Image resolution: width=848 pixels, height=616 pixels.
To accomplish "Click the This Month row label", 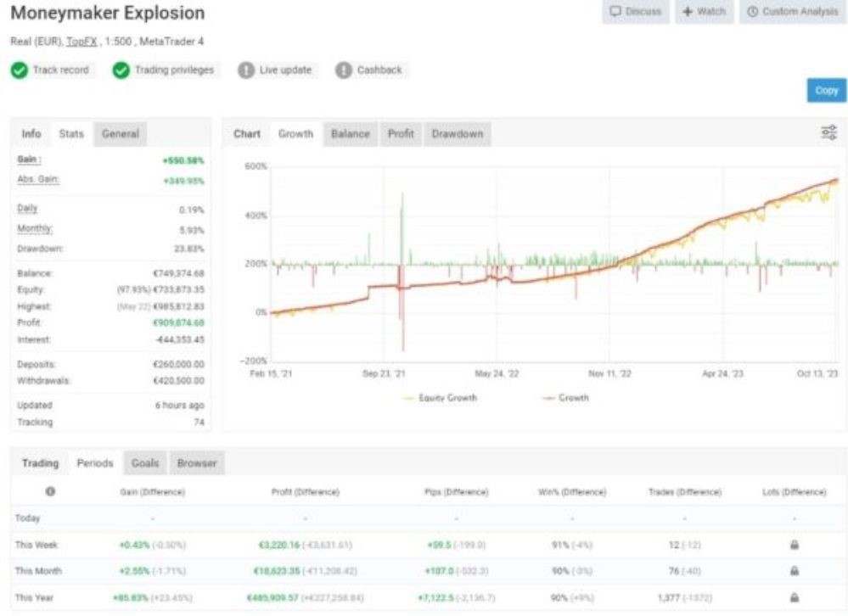I will click(38, 571).
